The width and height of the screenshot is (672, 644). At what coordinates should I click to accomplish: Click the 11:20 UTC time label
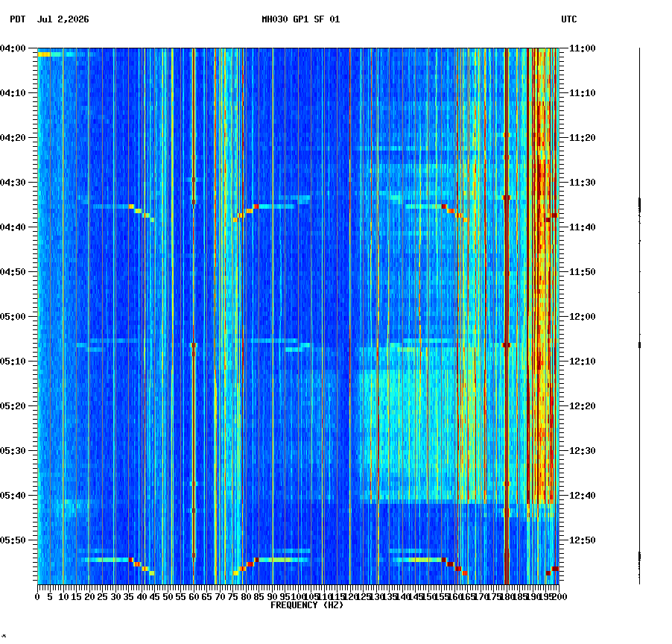point(583,138)
